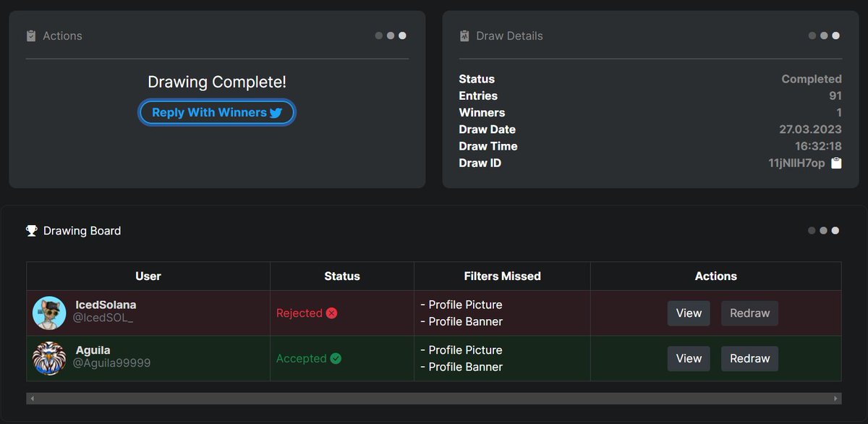
Task: Click the Status column header
Action: pos(342,276)
